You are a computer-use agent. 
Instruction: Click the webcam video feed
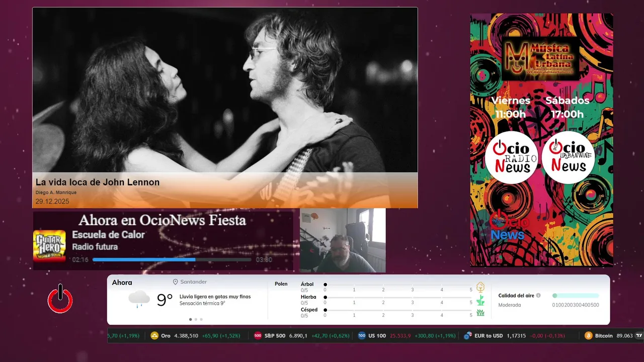(343, 240)
